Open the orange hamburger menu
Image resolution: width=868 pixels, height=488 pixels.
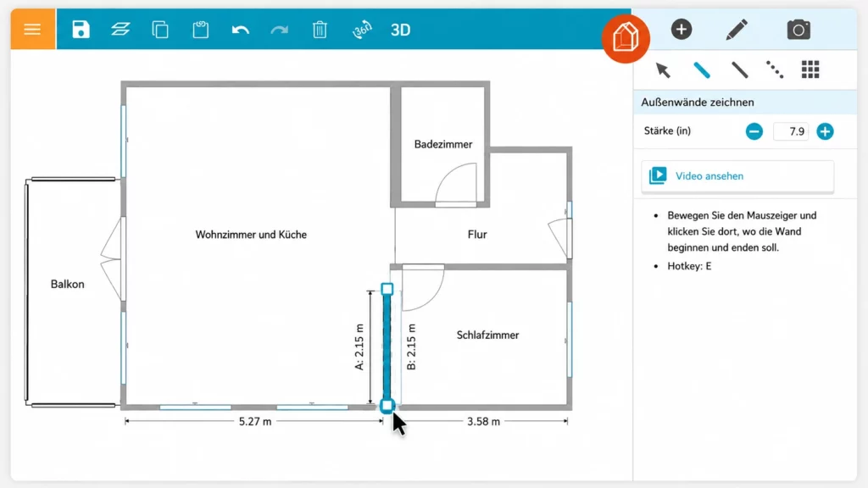33,30
